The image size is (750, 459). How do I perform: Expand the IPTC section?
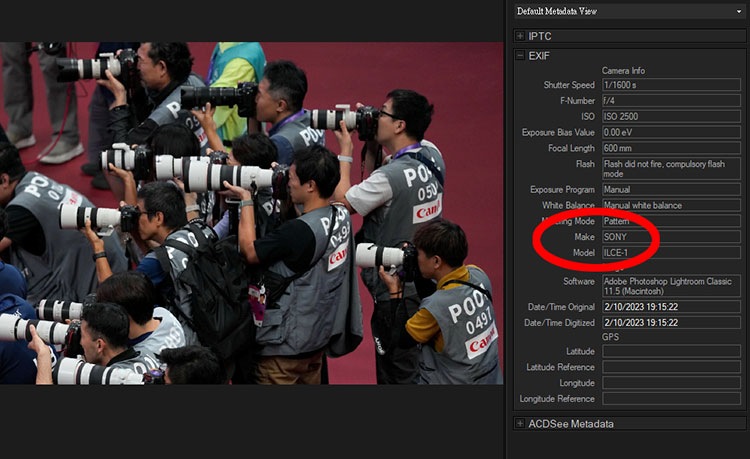click(520, 36)
